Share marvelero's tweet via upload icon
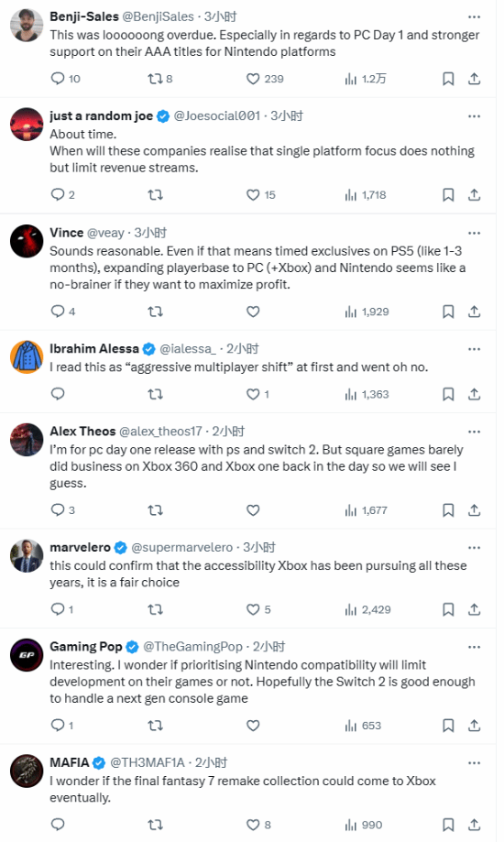Viewport: 504px width, 842px height. pyautogui.click(x=474, y=609)
